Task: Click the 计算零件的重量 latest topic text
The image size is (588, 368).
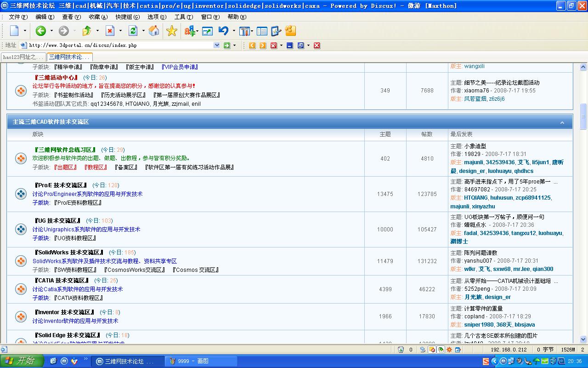Action: pos(483,309)
